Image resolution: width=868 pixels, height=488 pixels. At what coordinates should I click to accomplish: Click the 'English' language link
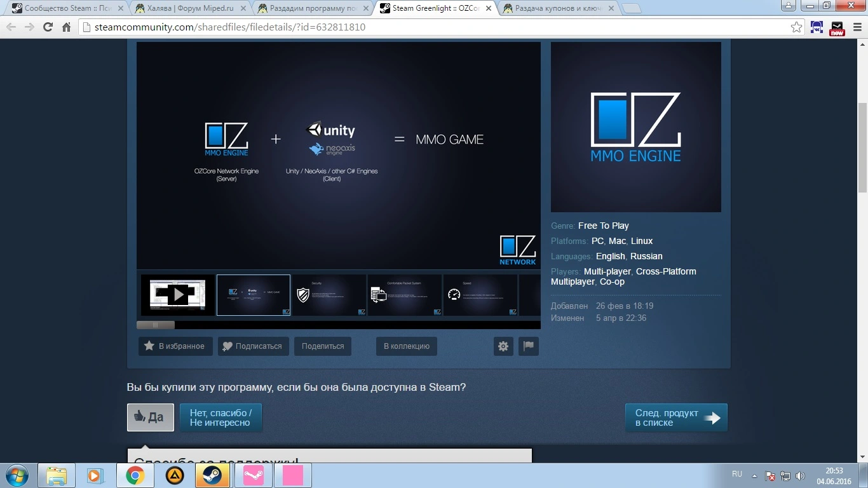(611, 256)
